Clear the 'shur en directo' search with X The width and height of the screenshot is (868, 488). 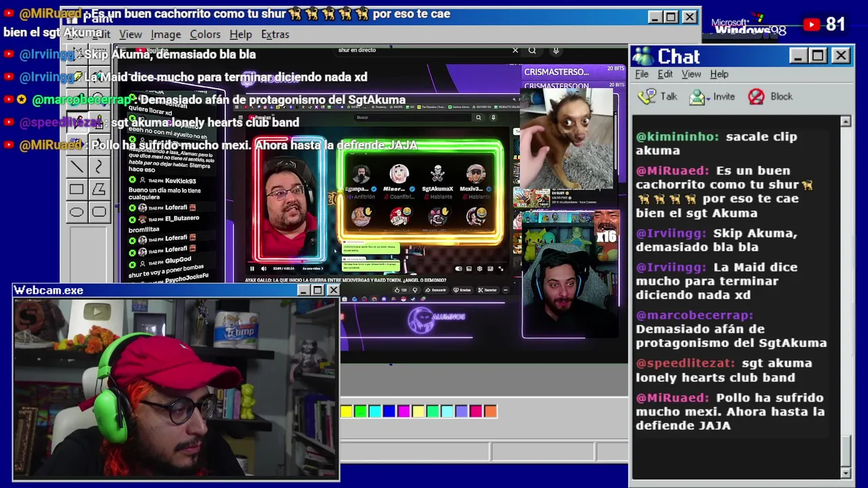point(515,50)
